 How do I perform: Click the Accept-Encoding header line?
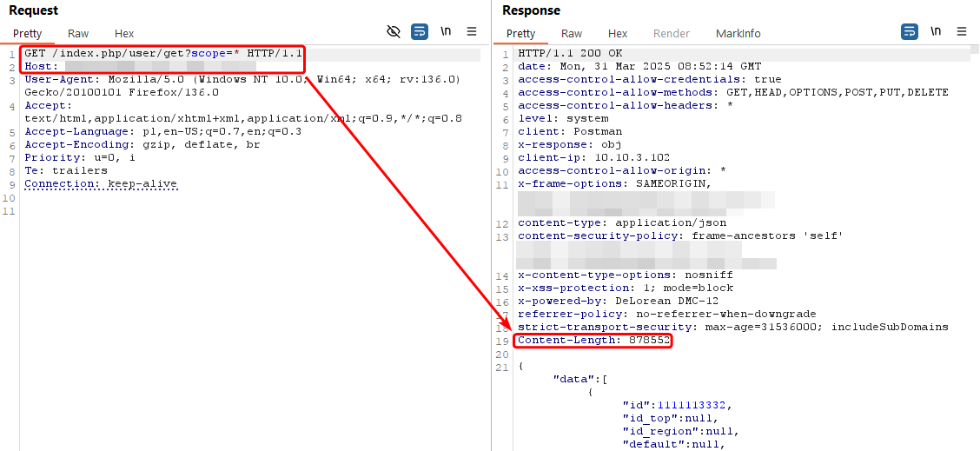142,144
